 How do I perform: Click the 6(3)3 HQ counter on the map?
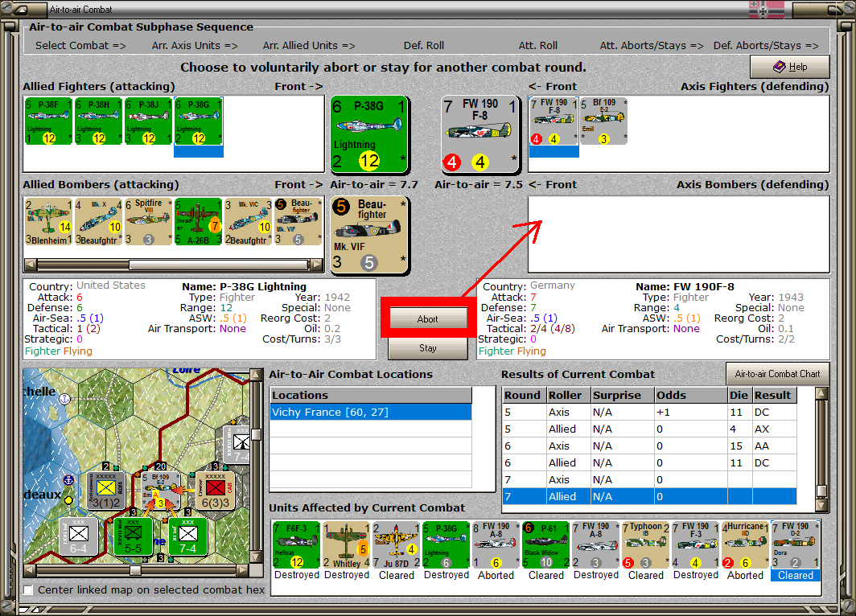tap(215, 491)
